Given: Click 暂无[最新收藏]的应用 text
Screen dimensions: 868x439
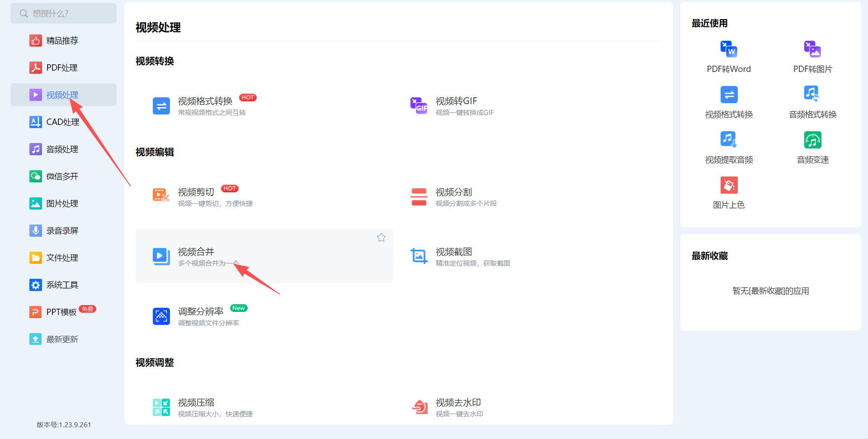Looking at the screenshot, I should coord(771,291).
